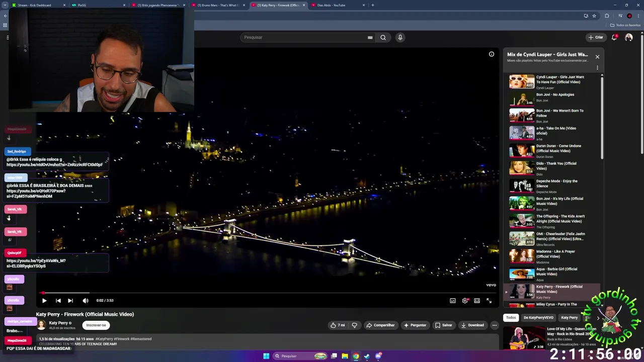This screenshot has width=644, height=362.
Task: Open the YouTube account avatar menu
Action: 629,37
